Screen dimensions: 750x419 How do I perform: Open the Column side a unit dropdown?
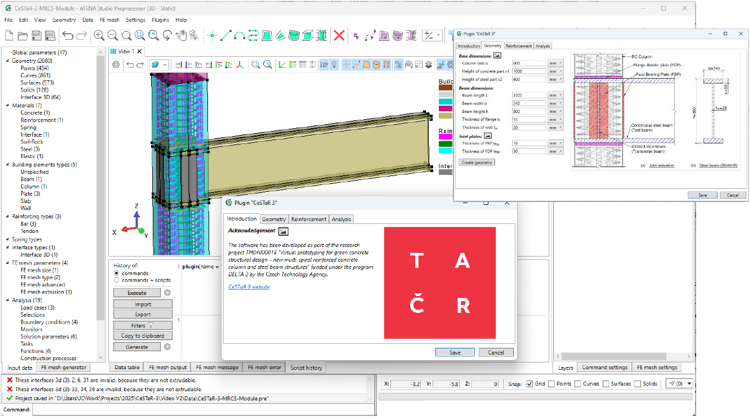point(555,64)
